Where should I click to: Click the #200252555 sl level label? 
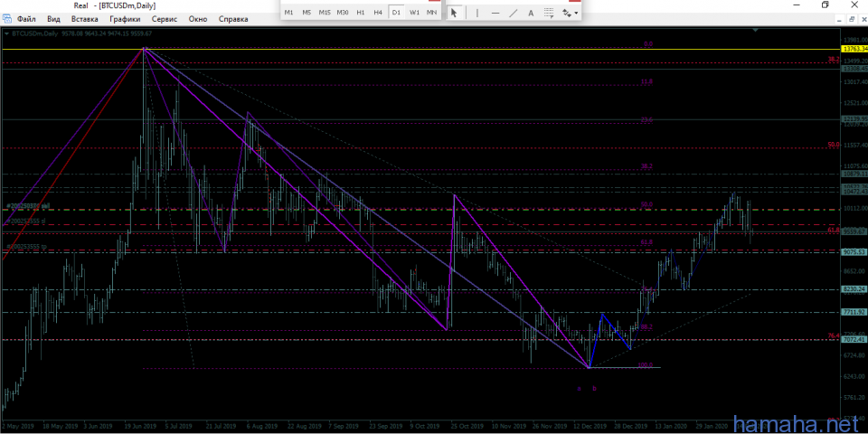pyautogui.click(x=26, y=221)
